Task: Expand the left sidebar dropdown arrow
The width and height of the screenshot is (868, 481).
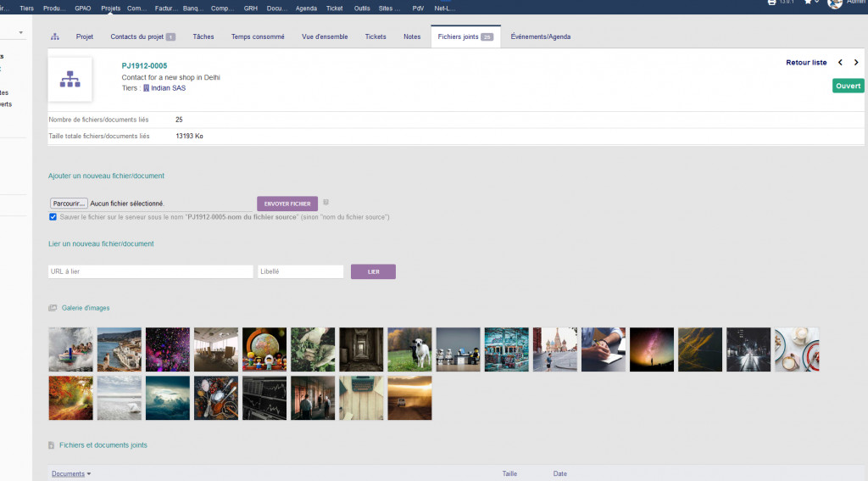Action: click(x=20, y=33)
